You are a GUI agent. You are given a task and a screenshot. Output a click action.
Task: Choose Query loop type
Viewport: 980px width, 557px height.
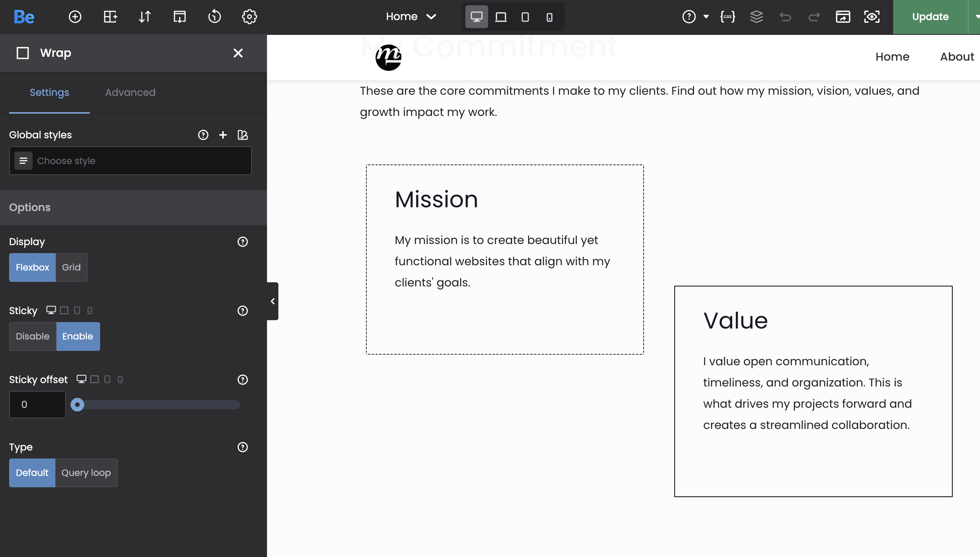86,473
